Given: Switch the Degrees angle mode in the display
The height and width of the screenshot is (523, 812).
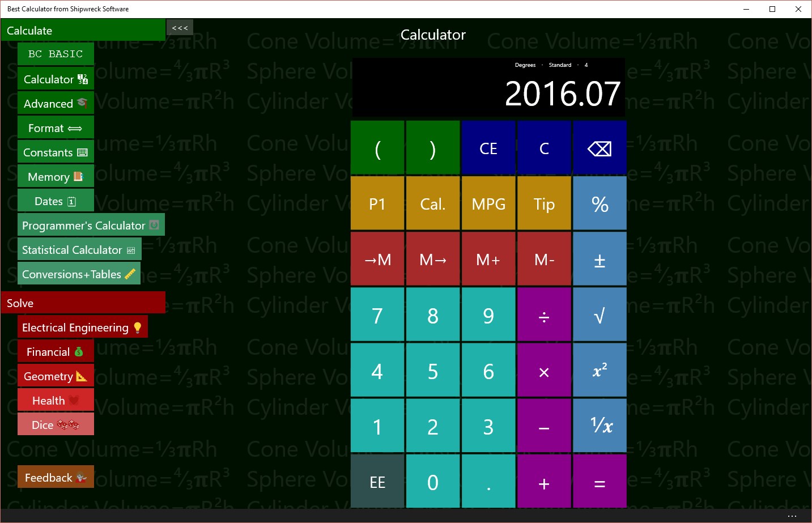Looking at the screenshot, I should 525,65.
